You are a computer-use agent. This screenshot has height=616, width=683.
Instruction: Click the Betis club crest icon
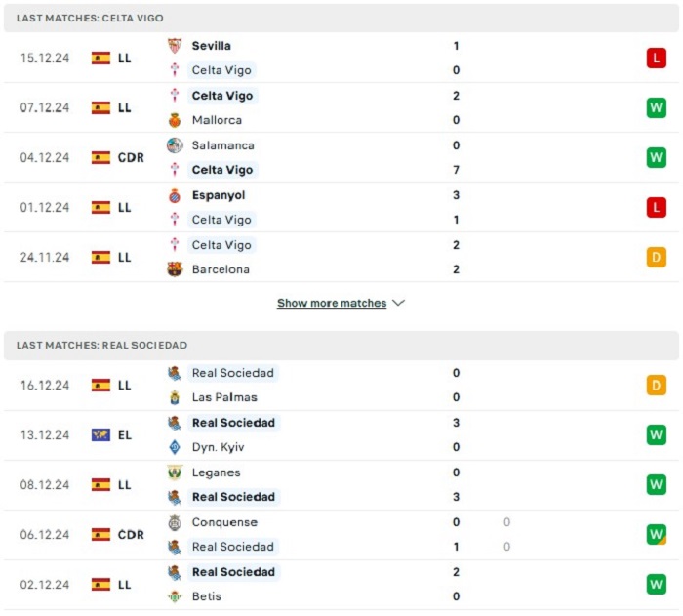pos(175,596)
